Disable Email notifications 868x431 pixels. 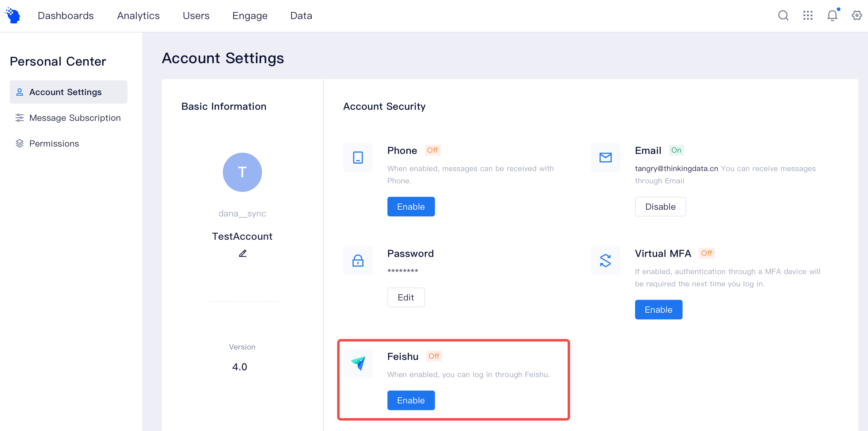click(x=660, y=207)
